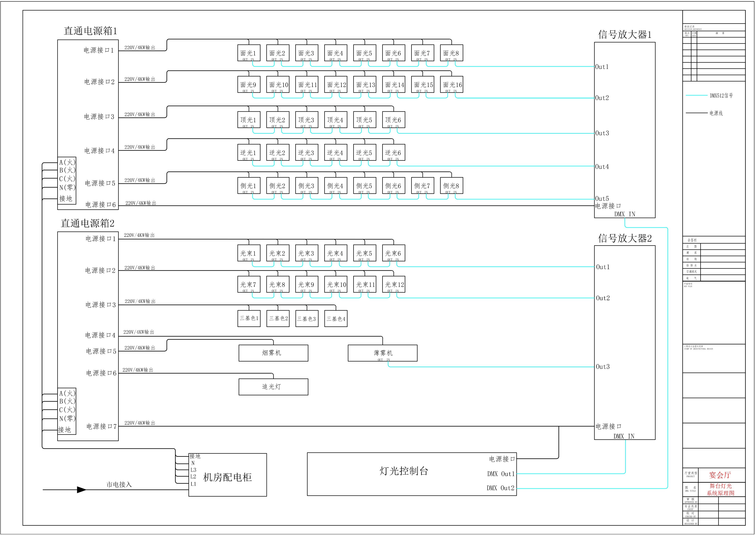Click the 顶光1 fixture box
The height and width of the screenshot is (535, 756).
[x=249, y=120]
